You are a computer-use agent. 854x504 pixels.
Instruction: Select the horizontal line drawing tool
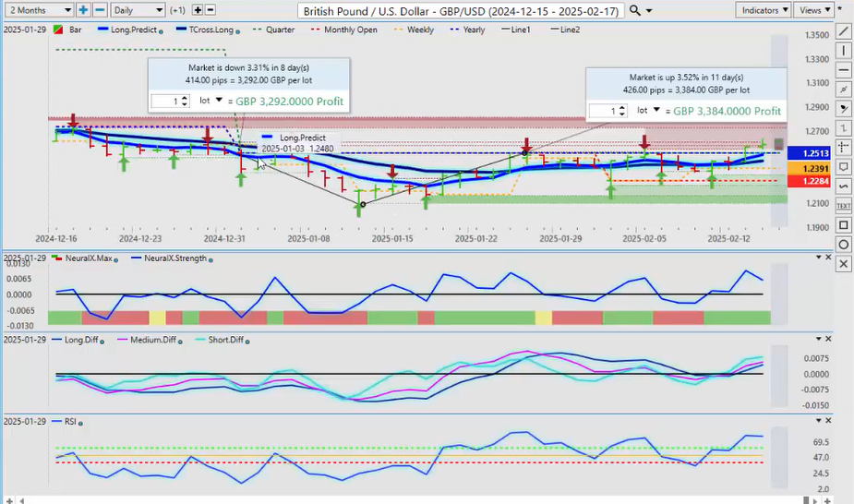click(843, 70)
